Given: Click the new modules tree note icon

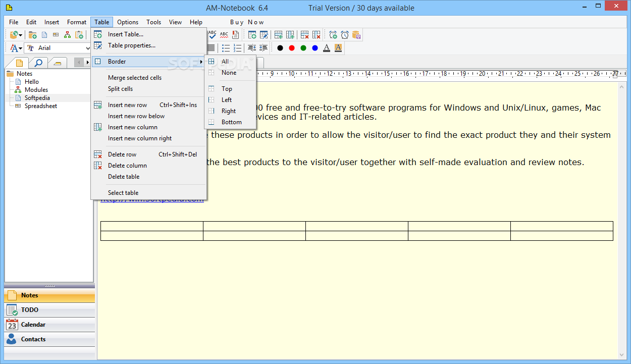Looking at the screenshot, I should click(67, 35).
